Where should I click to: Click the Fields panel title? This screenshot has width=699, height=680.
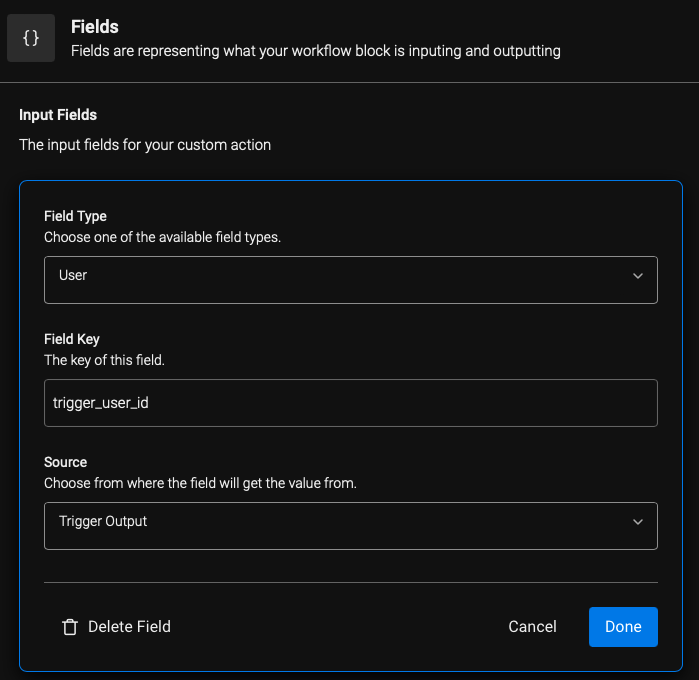(x=95, y=27)
